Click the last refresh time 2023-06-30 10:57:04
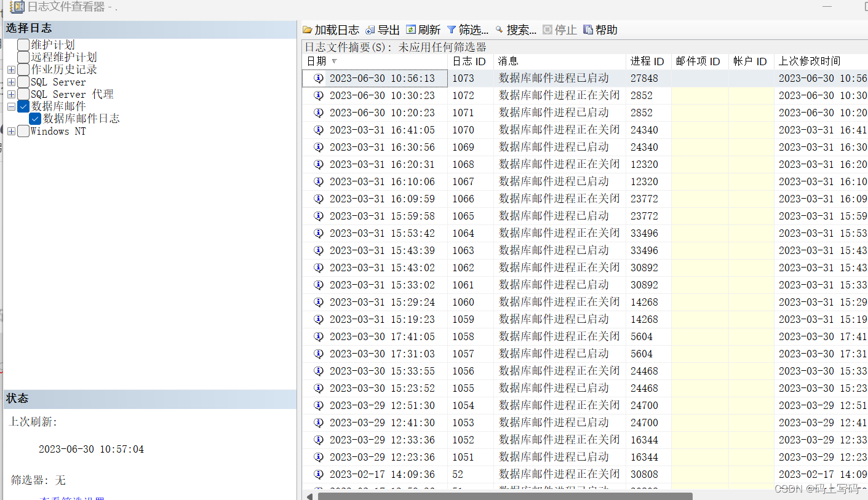868x500 pixels. pyautogui.click(x=91, y=449)
